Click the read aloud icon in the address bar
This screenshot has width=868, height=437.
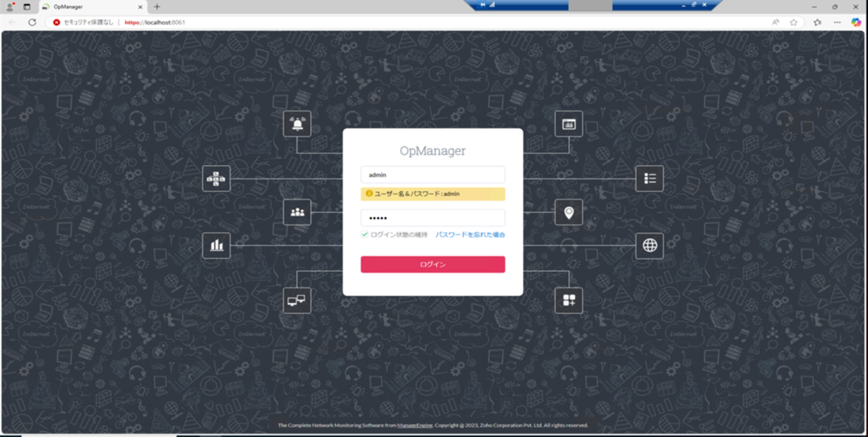[775, 22]
